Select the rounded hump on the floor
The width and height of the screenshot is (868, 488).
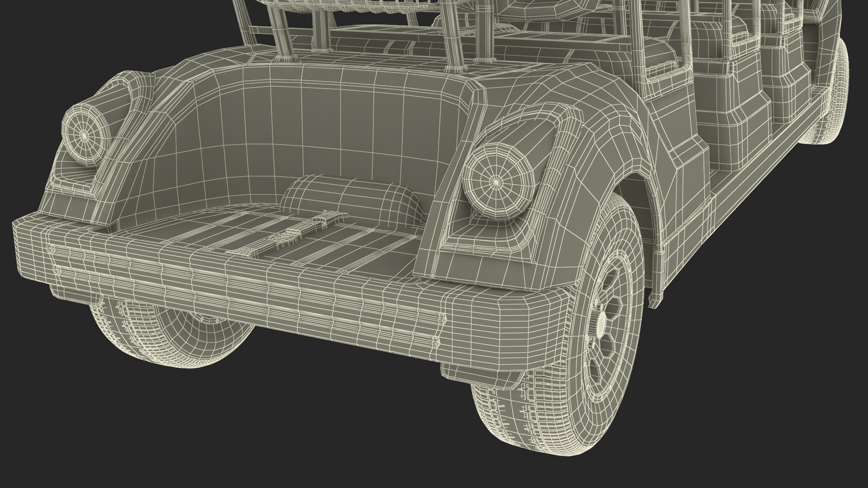(x=353, y=200)
